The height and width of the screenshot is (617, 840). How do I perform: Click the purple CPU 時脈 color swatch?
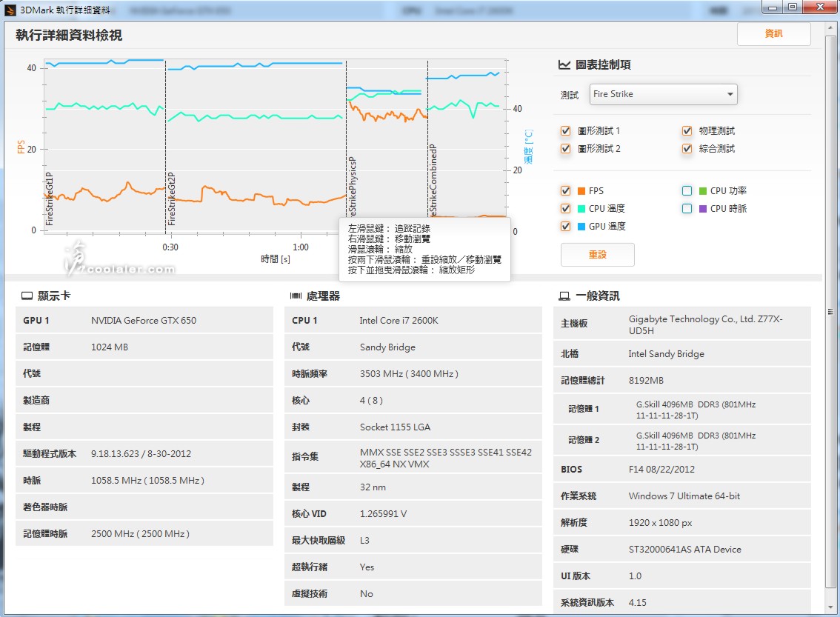tap(703, 209)
